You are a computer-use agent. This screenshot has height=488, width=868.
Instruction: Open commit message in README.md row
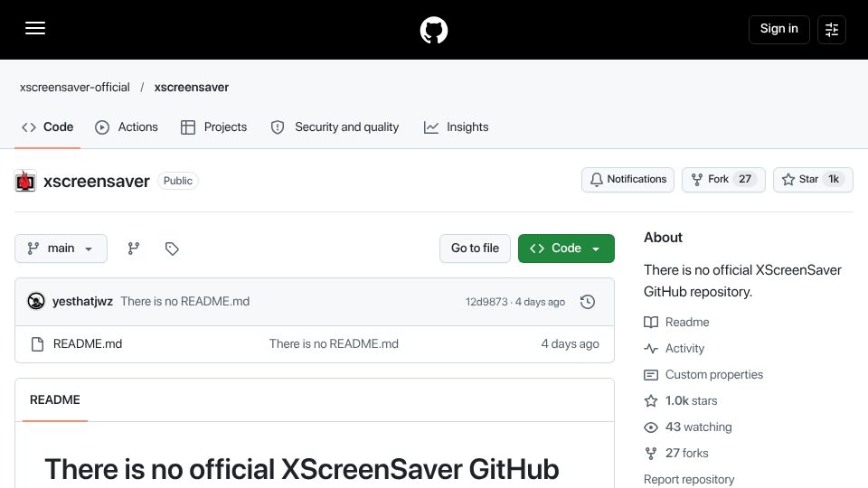tap(334, 344)
